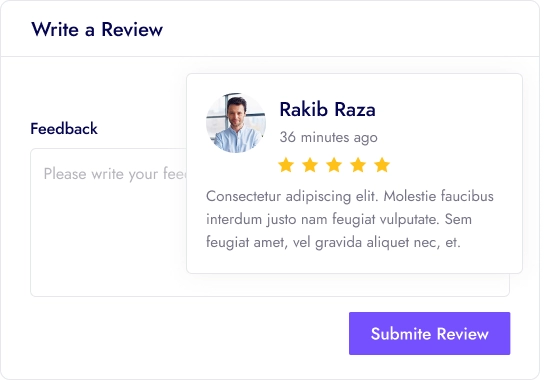Image resolution: width=547 pixels, height=380 pixels.
Task: Click the first star in Rakib's rating
Action: [286, 165]
